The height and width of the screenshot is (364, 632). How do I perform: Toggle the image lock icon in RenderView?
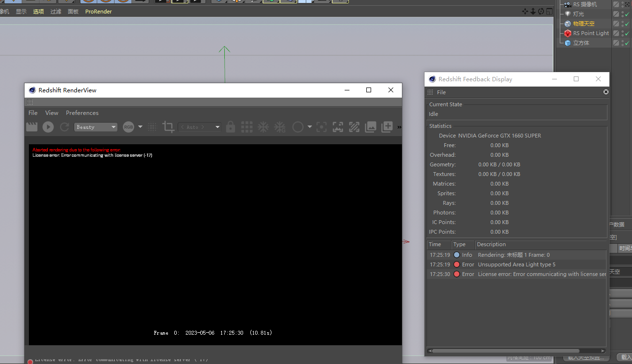point(231,126)
